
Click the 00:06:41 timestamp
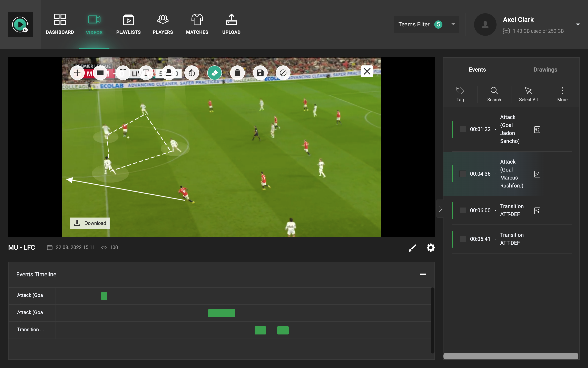pyautogui.click(x=480, y=239)
